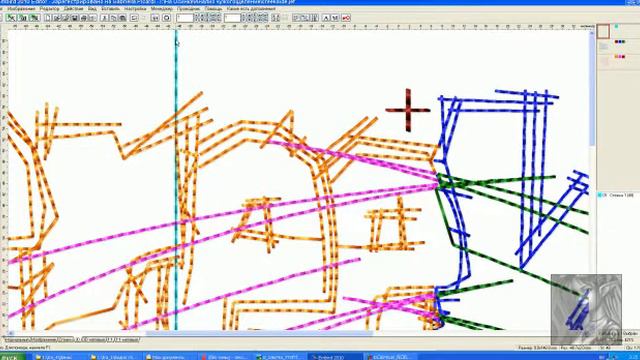Open the Изображение menu

click(x=21, y=9)
